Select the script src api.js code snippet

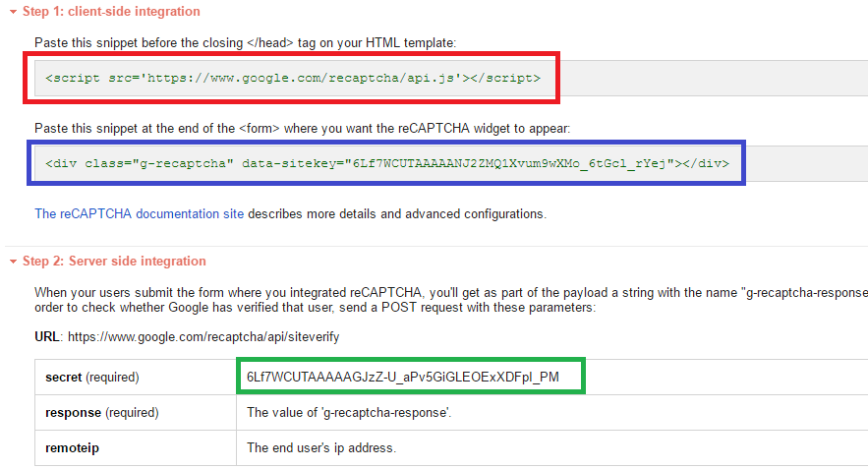point(293,78)
